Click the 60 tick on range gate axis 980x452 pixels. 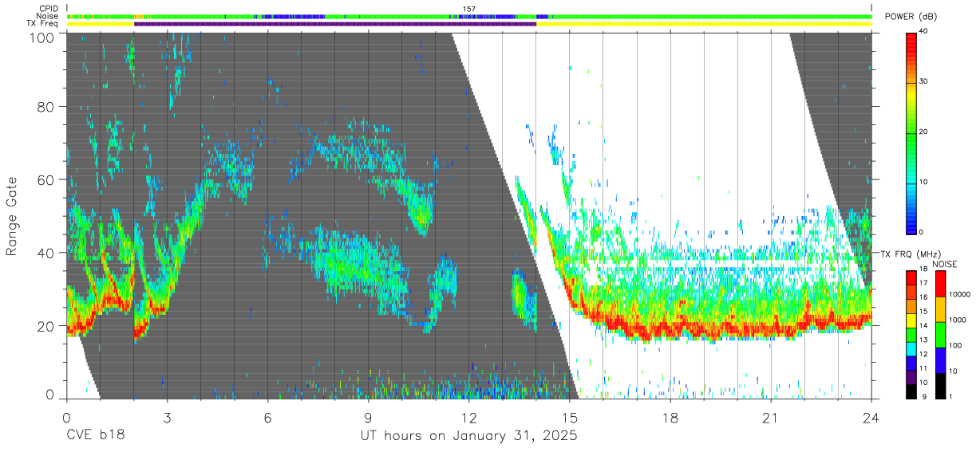pyautogui.click(x=46, y=180)
